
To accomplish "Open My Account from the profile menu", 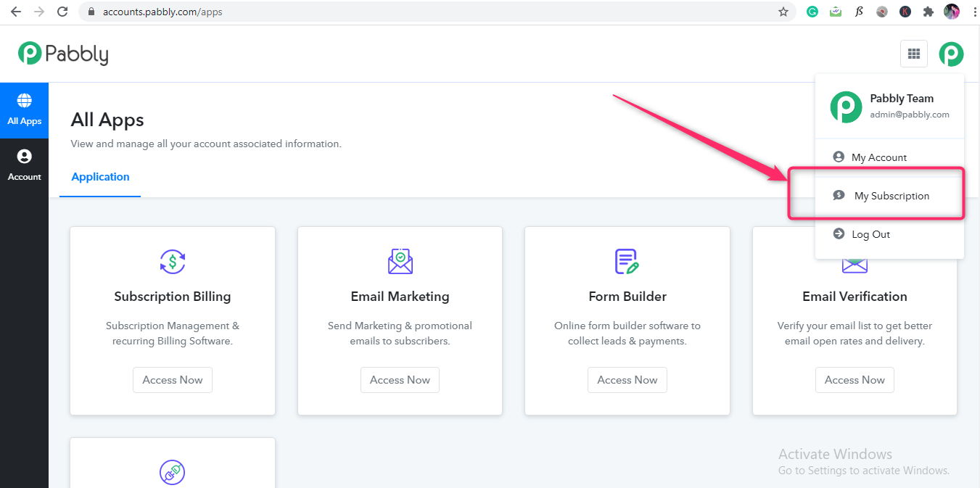I will (889, 157).
